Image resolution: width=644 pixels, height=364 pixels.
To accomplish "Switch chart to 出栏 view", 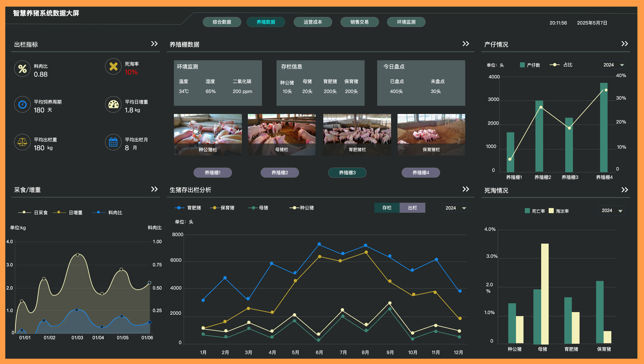I will (412, 208).
